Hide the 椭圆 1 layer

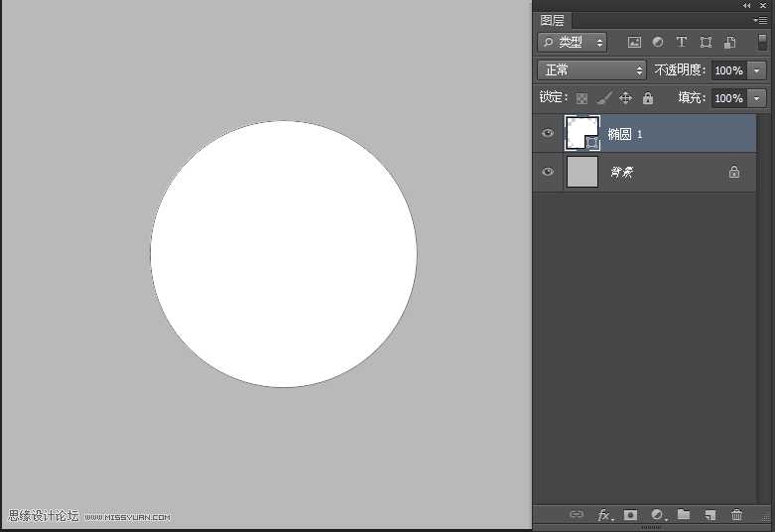pos(548,133)
